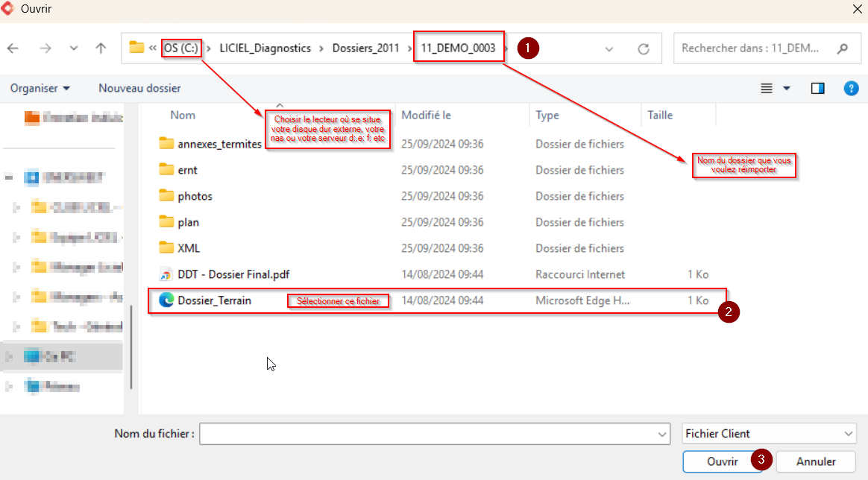This screenshot has height=480, width=868.
Task: Click the search magnifier icon
Action: click(x=843, y=48)
